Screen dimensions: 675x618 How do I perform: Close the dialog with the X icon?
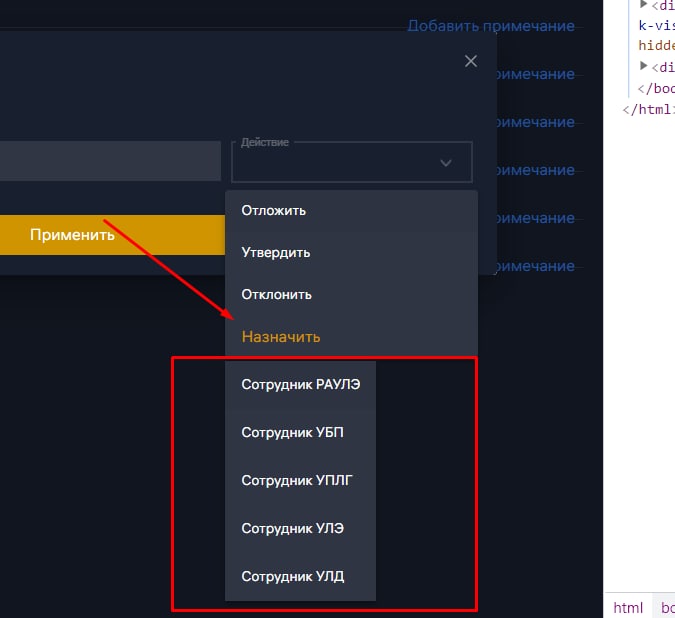tap(471, 61)
